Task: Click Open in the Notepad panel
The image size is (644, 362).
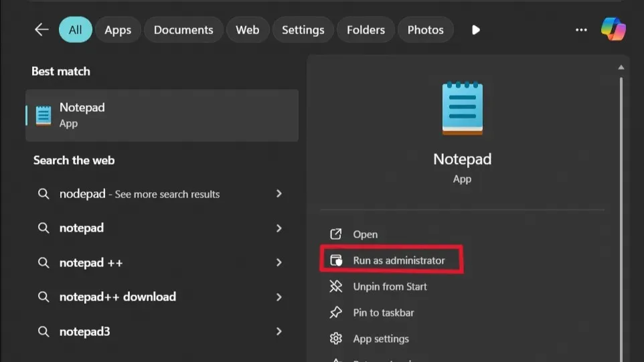Action: pos(365,234)
